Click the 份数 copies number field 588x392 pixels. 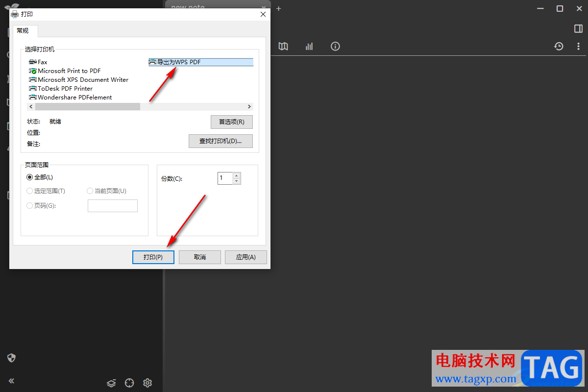[225, 178]
